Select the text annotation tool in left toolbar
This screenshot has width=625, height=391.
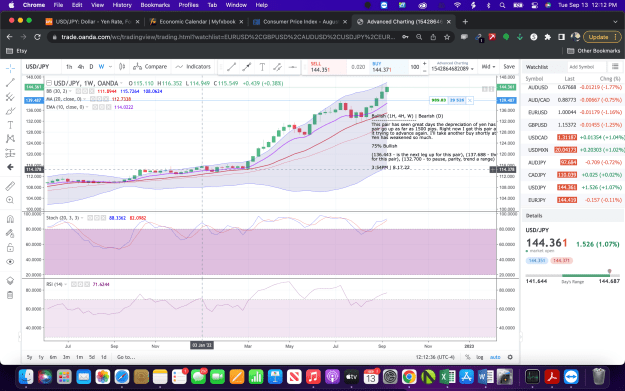[x=10, y=125]
